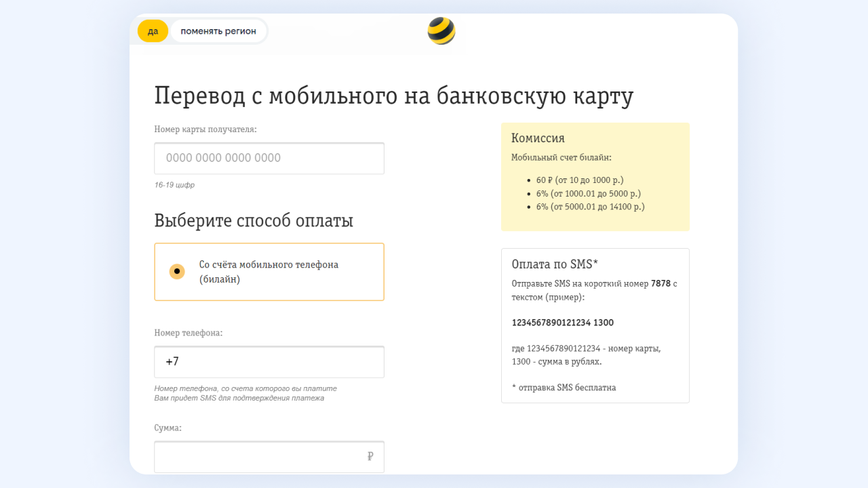
Task: Click the line «6% (от 1000.01 до 5000 р.)»
Action: point(589,193)
